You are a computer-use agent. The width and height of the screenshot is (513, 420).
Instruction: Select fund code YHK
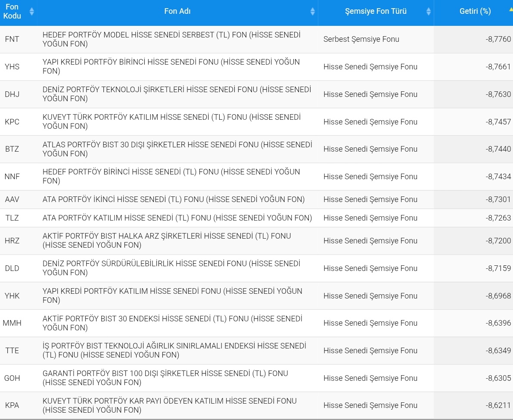pyautogui.click(x=12, y=296)
